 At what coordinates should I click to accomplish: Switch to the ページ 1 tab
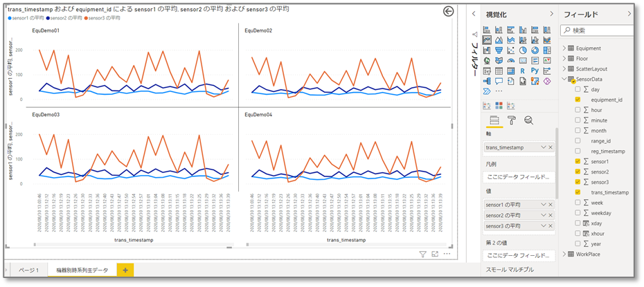28,270
